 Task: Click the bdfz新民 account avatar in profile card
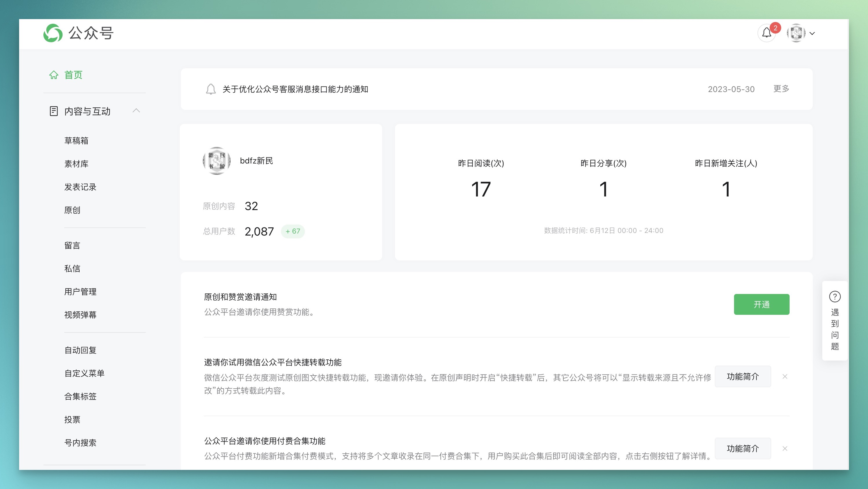tap(217, 161)
